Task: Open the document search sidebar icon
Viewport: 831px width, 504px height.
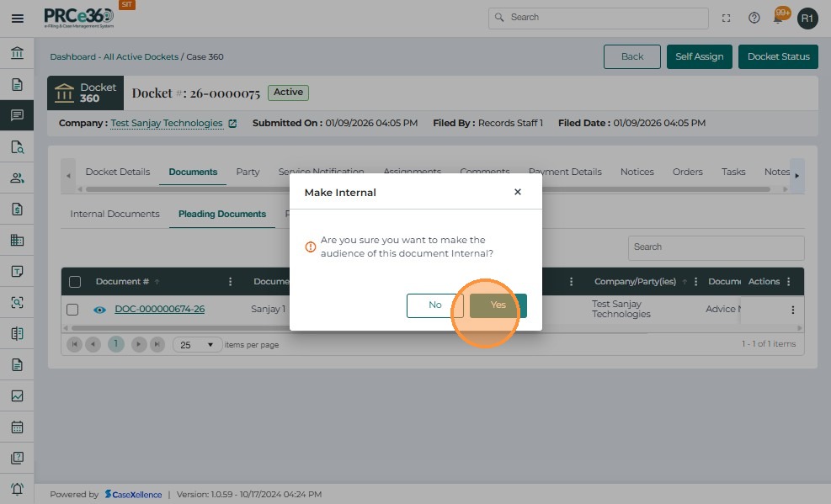Action: (x=17, y=146)
